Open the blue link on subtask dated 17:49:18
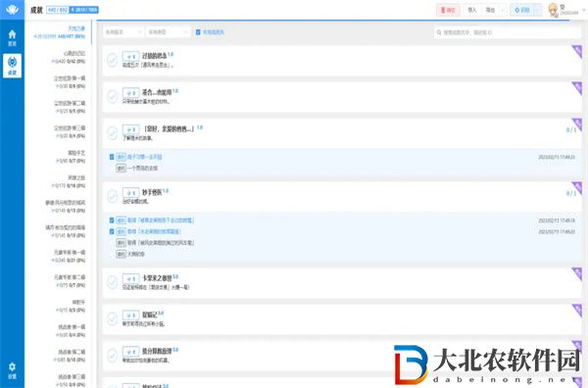Image resolution: width=588 pixels, height=388 pixels. pos(161,220)
